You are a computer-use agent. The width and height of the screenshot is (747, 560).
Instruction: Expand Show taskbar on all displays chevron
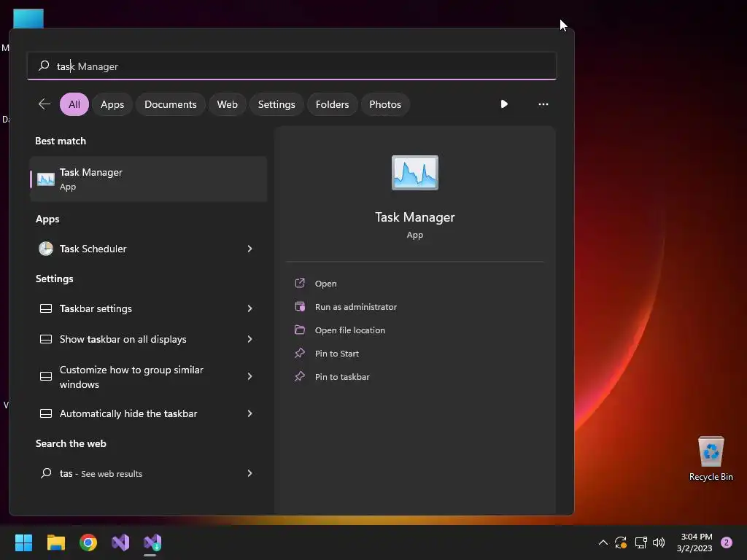click(249, 339)
